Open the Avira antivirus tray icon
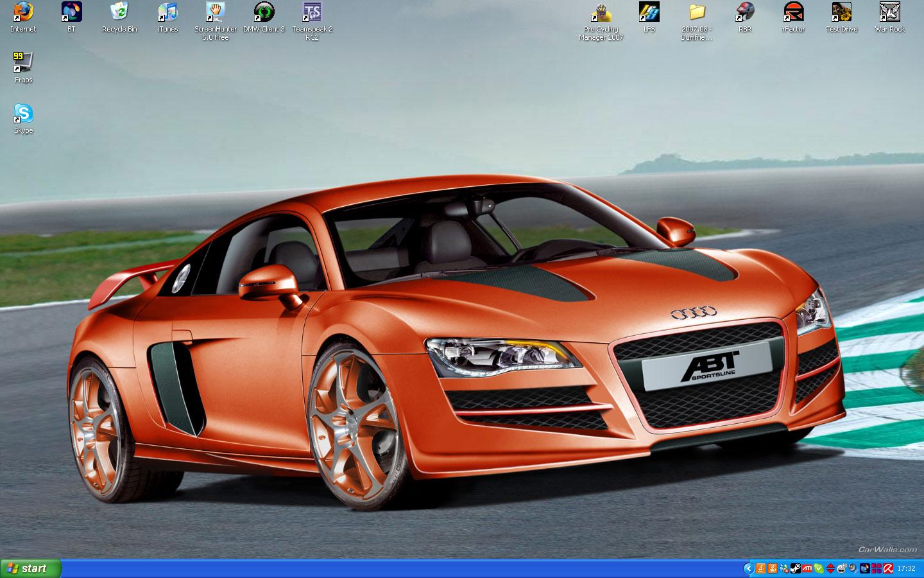This screenshot has height=578, width=924. (x=888, y=568)
